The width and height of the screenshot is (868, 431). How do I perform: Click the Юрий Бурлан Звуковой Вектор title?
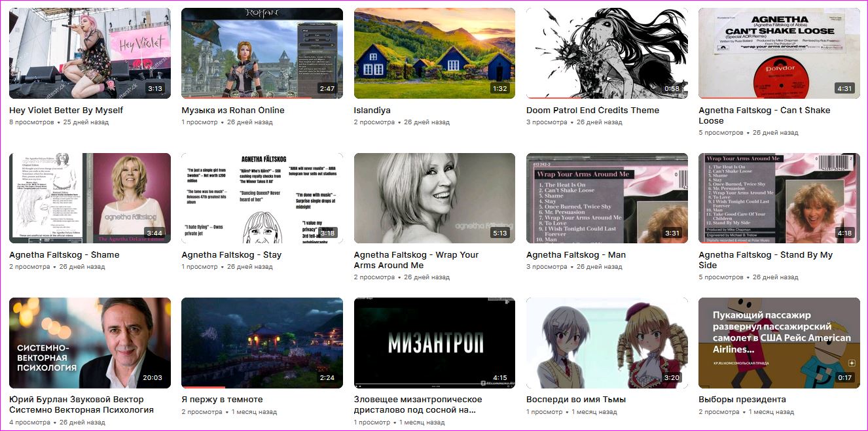coord(81,405)
